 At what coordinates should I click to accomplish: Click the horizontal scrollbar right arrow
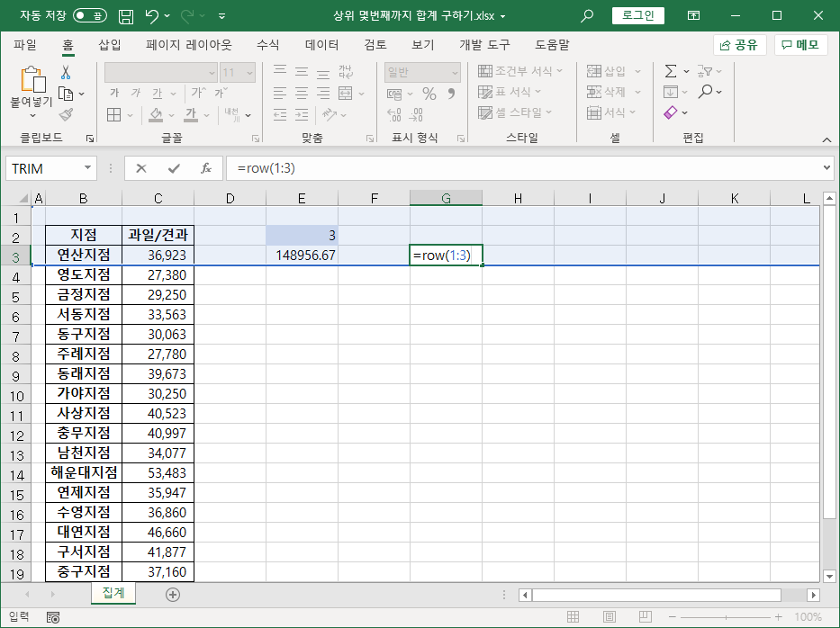(x=814, y=595)
